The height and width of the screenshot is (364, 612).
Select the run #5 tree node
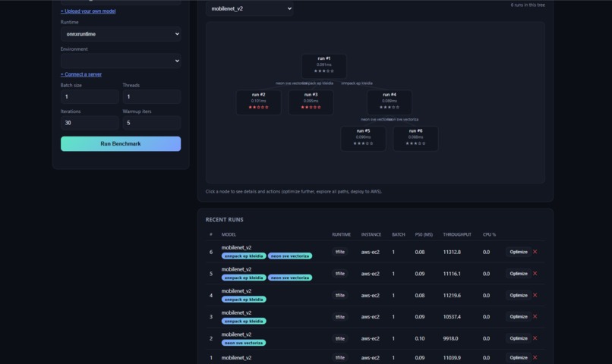point(363,138)
